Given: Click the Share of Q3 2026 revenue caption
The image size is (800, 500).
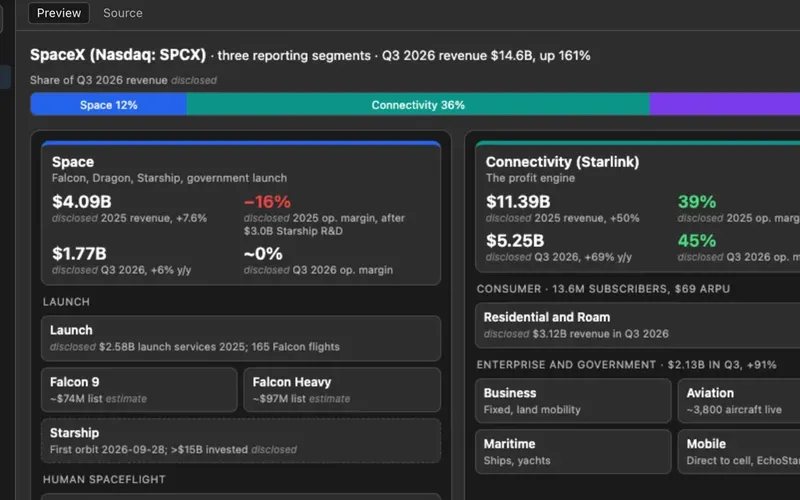Looking at the screenshot, I should click(123, 80).
